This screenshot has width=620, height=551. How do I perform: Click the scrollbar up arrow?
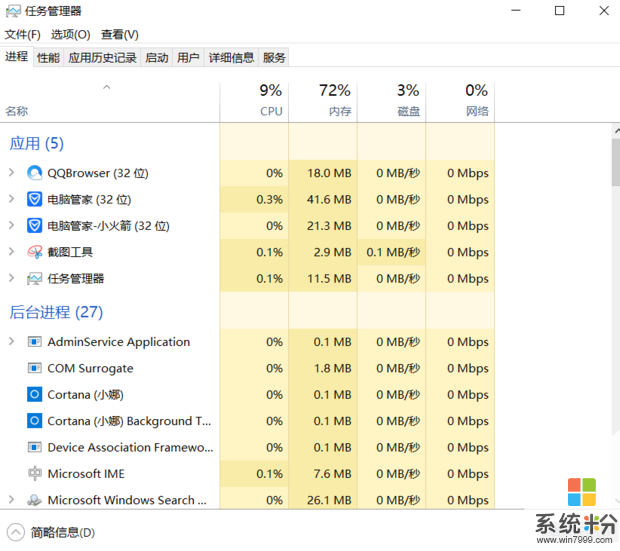click(616, 131)
